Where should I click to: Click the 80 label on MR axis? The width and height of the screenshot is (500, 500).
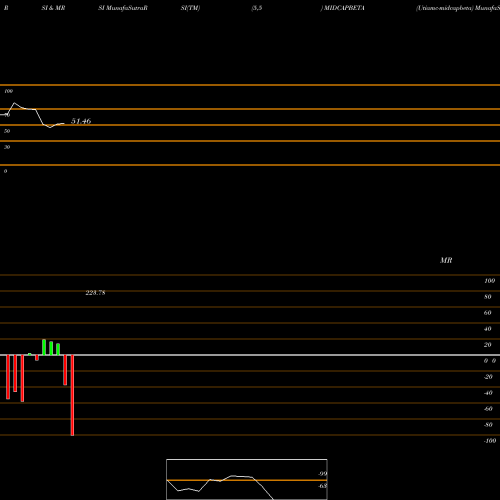click(x=488, y=297)
